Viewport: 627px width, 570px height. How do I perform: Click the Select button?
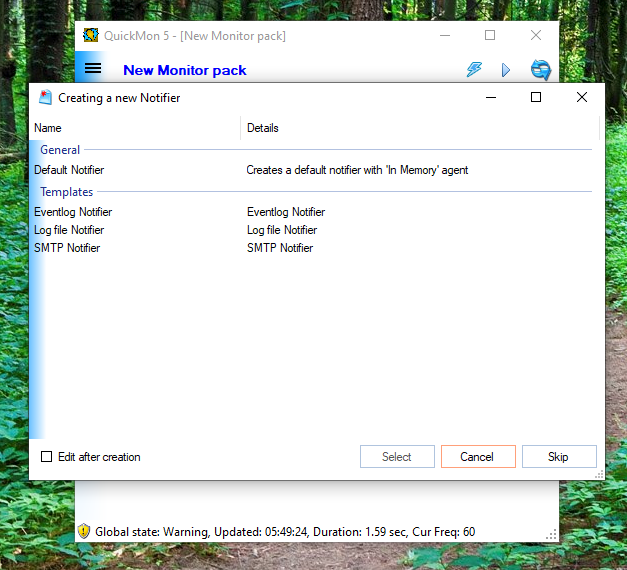coord(397,456)
